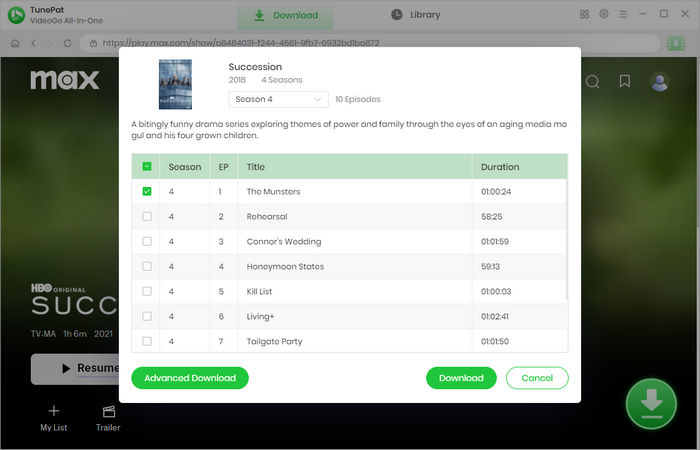Screen dimensions: 700x450
Task: Check the Rehearsal episode checkbox
Action: pyautogui.click(x=147, y=216)
